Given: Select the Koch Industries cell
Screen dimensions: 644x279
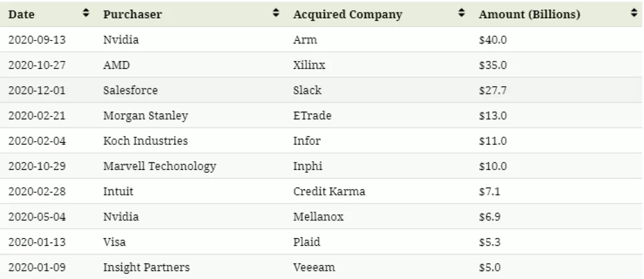Looking at the screenshot, I should tap(145, 140).
